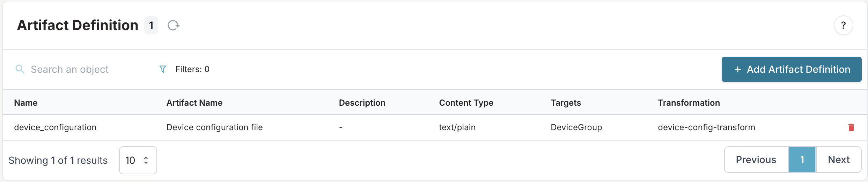Click the search magnifier icon

pyautogui.click(x=20, y=69)
